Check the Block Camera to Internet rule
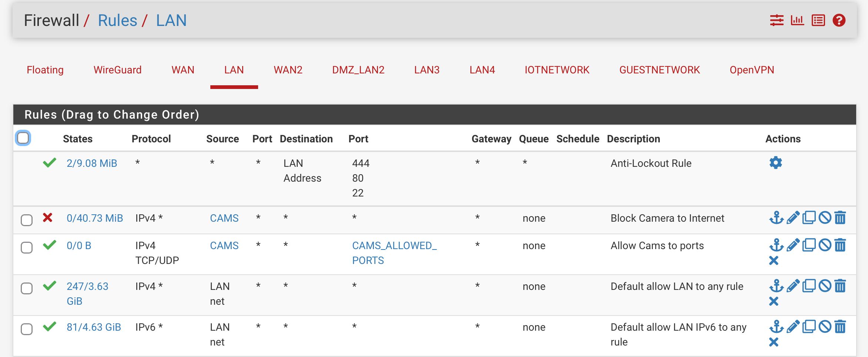Screen dimensions: 868x357 pyautogui.click(x=27, y=220)
